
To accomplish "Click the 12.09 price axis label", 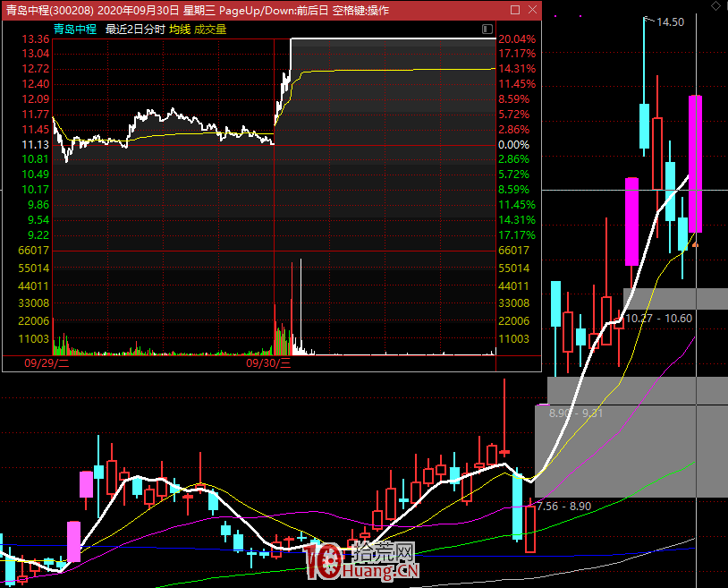I will click(36, 99).
